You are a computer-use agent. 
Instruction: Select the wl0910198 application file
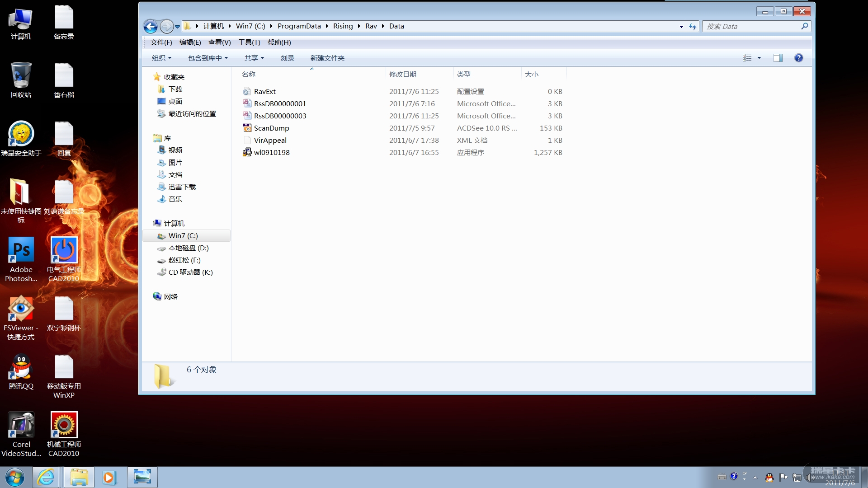pyautogui.click(x=271, y=152)
